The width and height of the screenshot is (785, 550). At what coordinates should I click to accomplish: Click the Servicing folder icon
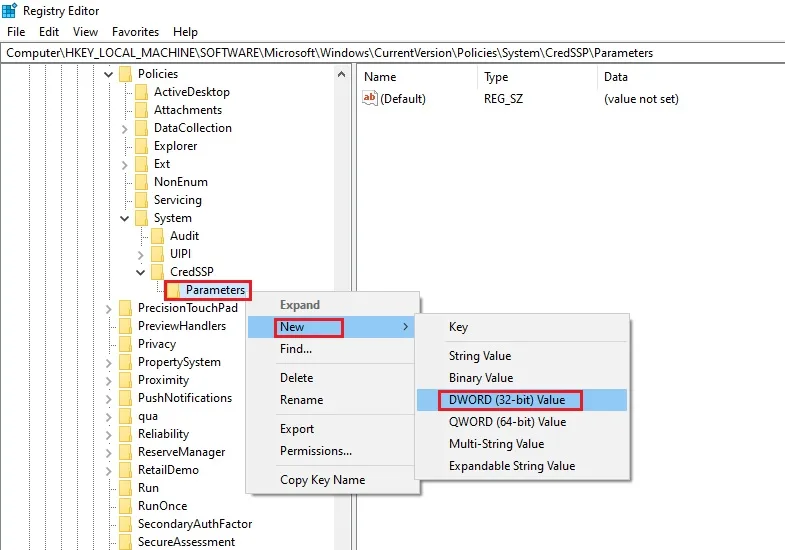(x=142, y=200)
